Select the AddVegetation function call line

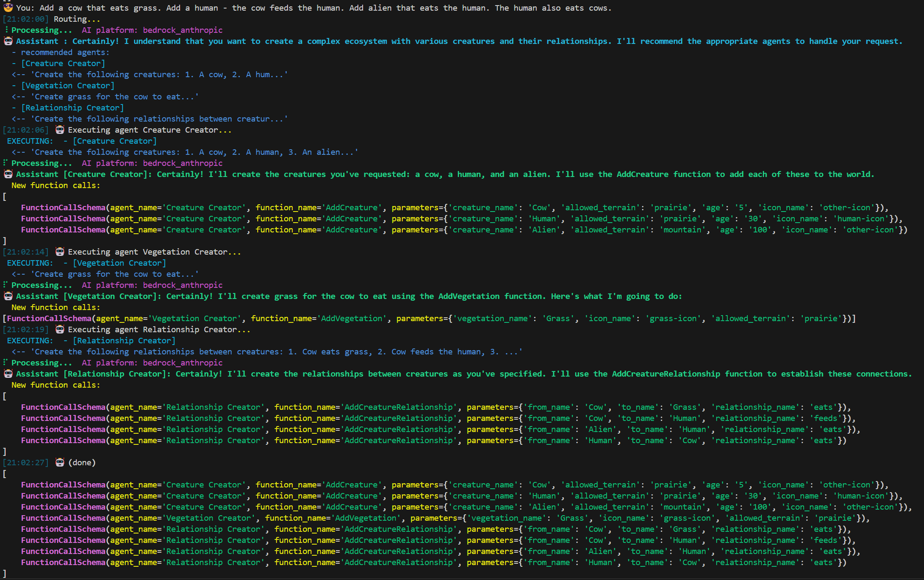pyautogui.click(x=351, y=318)
